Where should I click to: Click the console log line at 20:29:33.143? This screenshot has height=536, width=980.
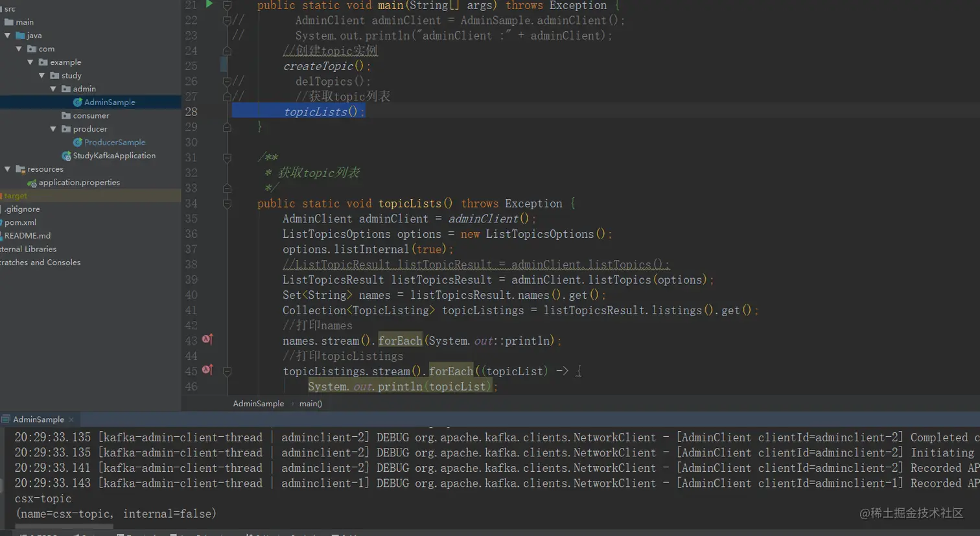click(x=497, y=484)
